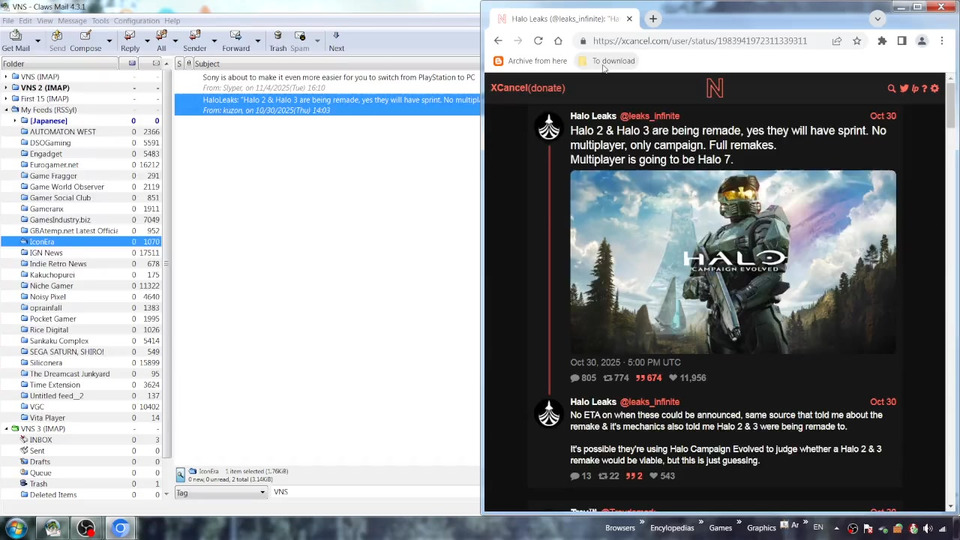Click the share page icon in address bar

pyautogui.click(x=836, y=41)
